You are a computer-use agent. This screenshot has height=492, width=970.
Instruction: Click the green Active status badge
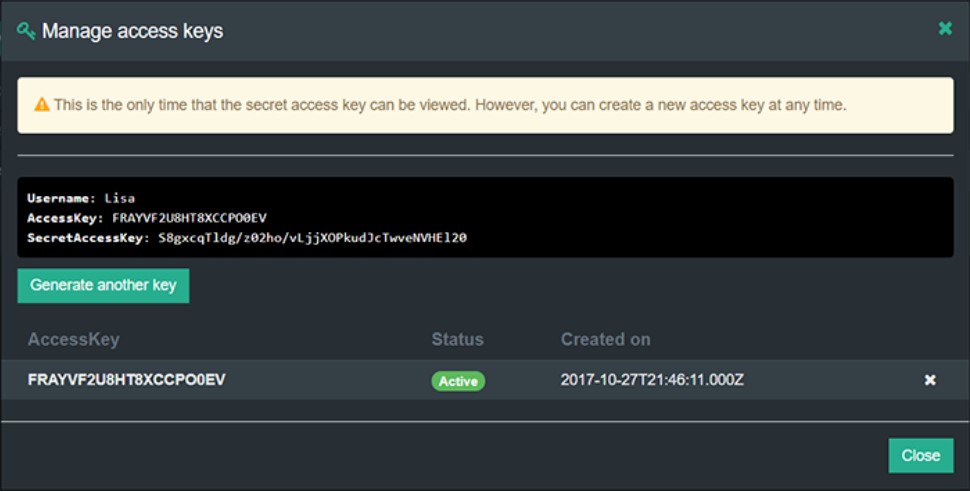coord(458,381)
